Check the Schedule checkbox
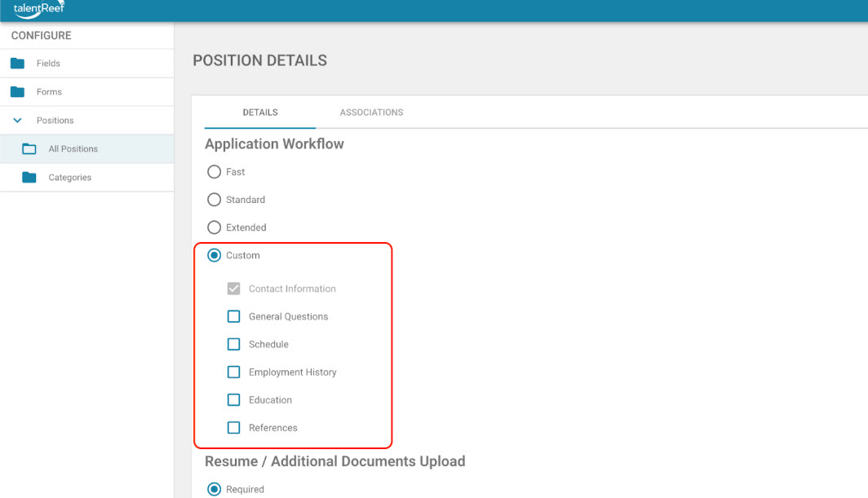The image size is (868, 498). (233, 344)
